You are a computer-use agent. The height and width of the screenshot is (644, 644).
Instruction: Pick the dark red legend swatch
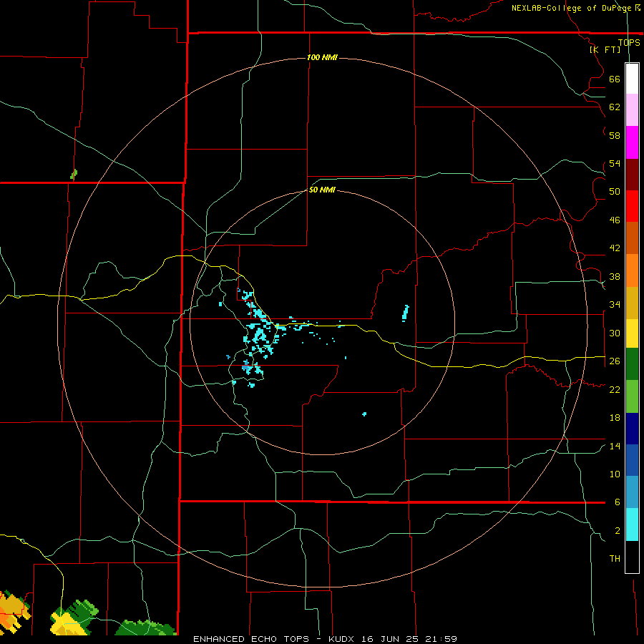click(632, 175)
